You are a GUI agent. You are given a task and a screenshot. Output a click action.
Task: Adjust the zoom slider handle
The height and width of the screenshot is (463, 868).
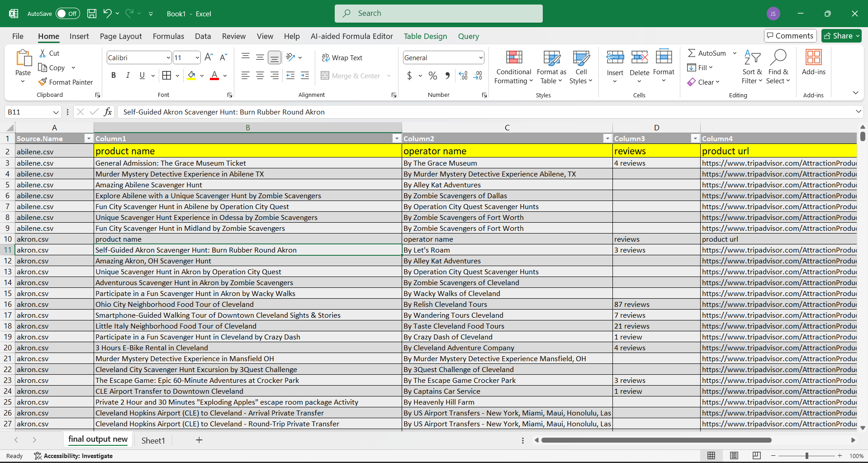click(x=806, y=456)
